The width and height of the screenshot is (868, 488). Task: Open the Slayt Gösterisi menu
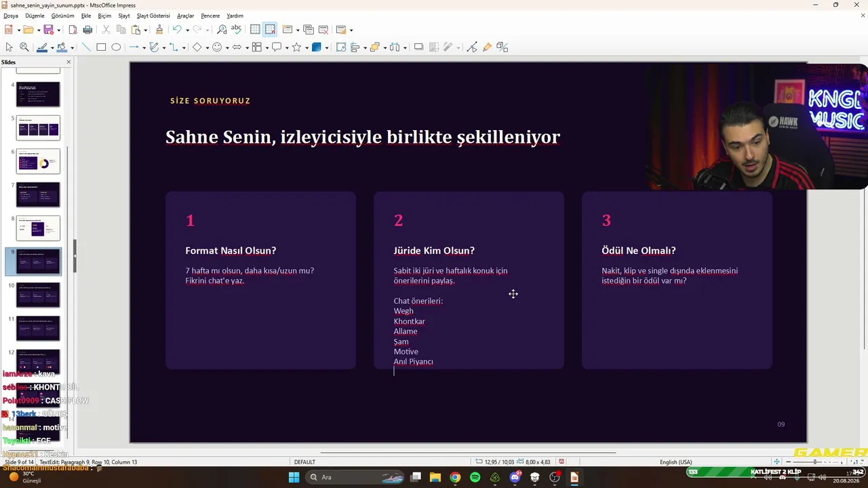(153, 16)
